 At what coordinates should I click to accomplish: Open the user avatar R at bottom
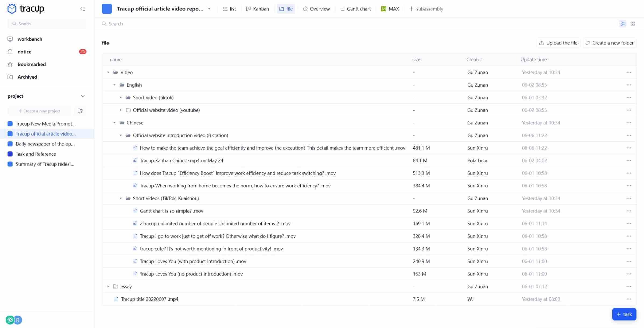point(18,320)
